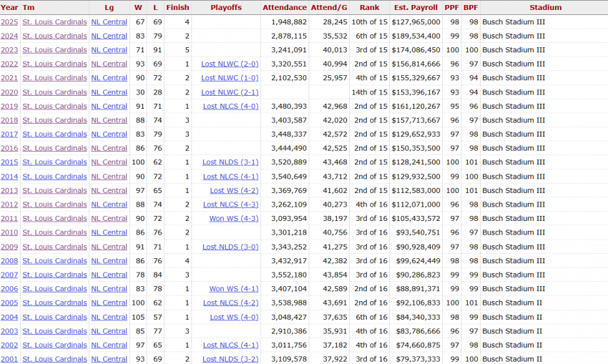Open the 2025 season link

tap(9, 22)
